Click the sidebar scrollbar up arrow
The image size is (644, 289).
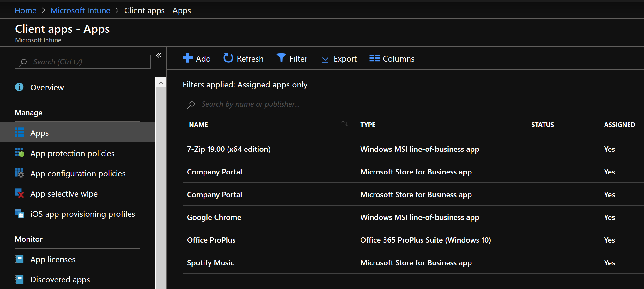pyautogui.click(x=161, y=82)
